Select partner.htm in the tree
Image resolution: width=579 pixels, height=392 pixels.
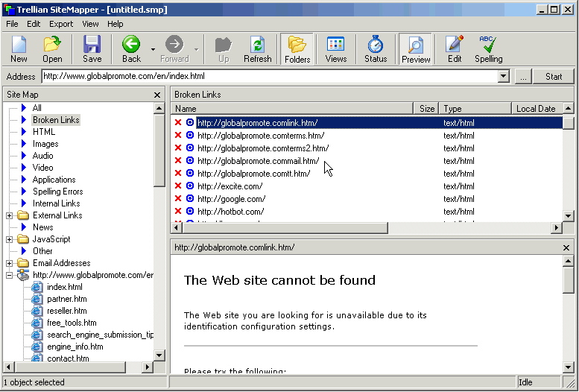[67, 299]
